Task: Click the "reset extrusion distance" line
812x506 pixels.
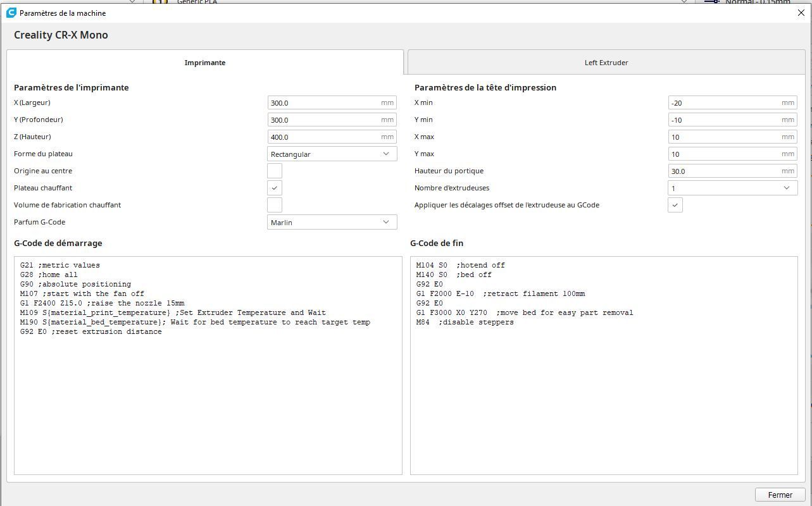Action: coord(91,331)
